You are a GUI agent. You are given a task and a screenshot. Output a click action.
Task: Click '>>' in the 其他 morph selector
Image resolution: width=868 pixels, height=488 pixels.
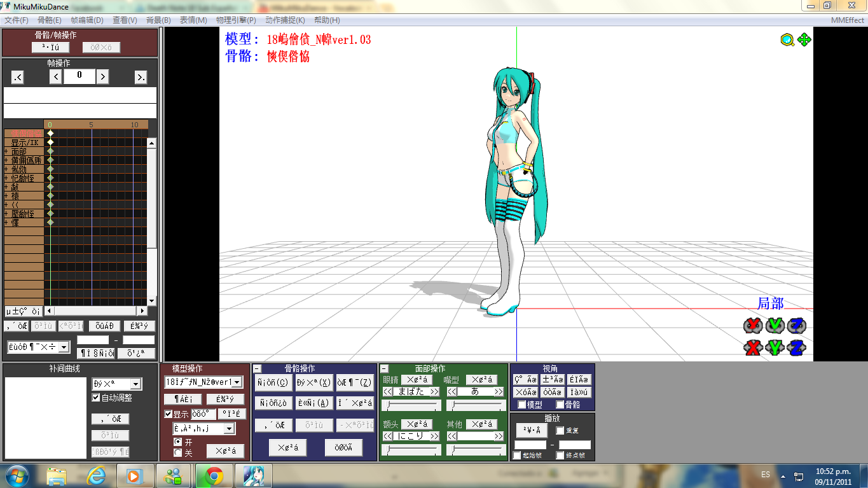pos(498,436)
